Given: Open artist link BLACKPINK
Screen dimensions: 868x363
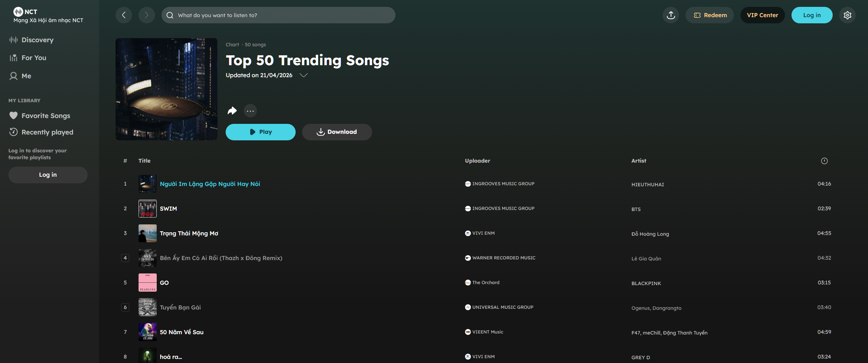Looking at the screenshot, I should point(646,283).
